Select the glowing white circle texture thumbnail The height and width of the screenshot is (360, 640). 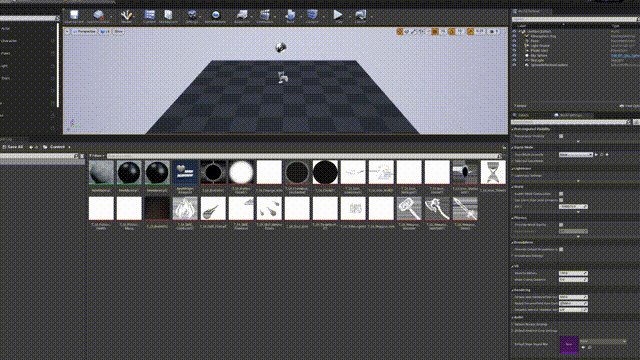pos(241,172)
